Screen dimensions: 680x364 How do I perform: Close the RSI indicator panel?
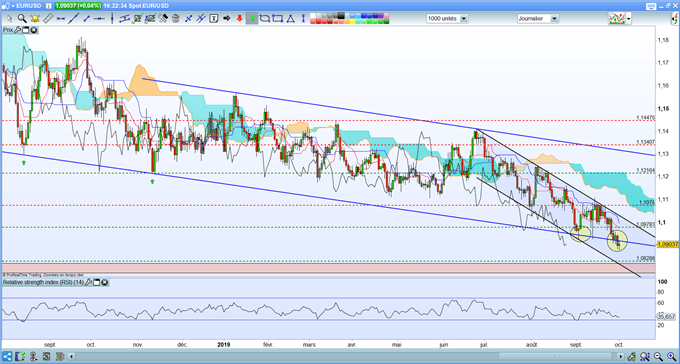[x=105, y=282]
